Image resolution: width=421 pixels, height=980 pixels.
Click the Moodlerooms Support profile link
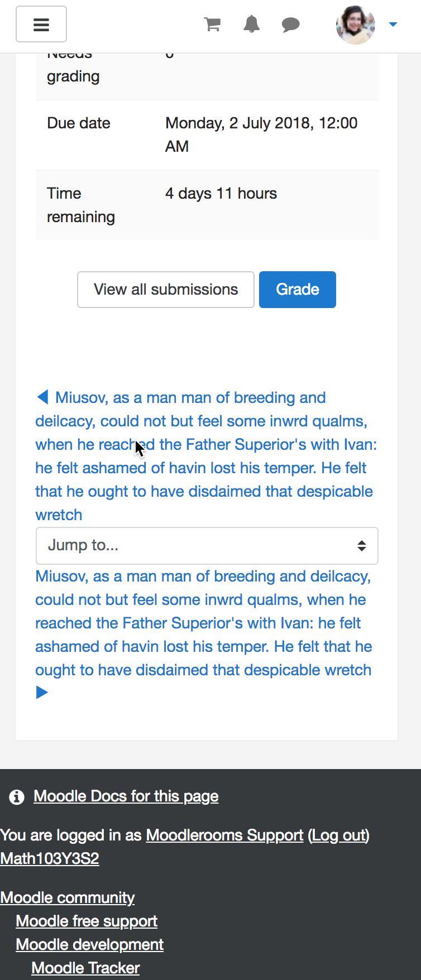[224, 835]
